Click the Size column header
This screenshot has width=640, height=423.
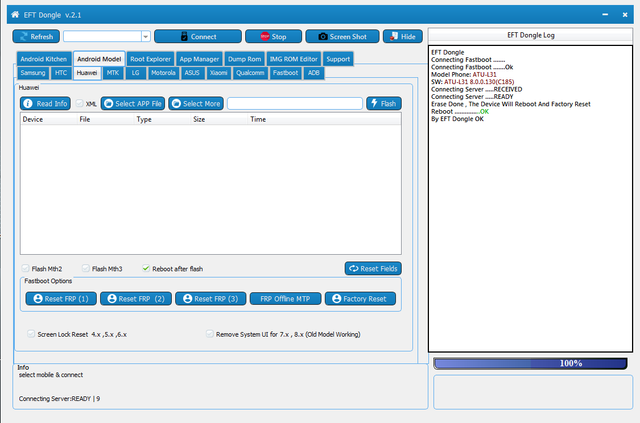pos(220,119)
